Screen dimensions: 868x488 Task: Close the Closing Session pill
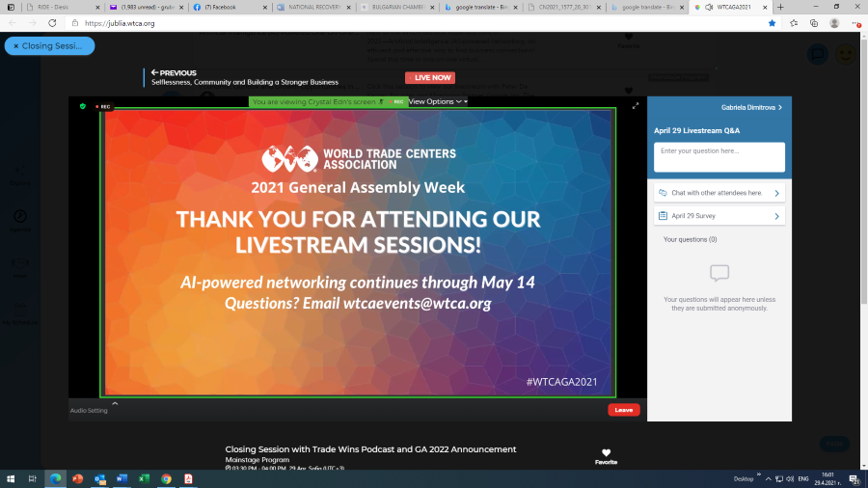pyautogui.click(x=16, y=46)
